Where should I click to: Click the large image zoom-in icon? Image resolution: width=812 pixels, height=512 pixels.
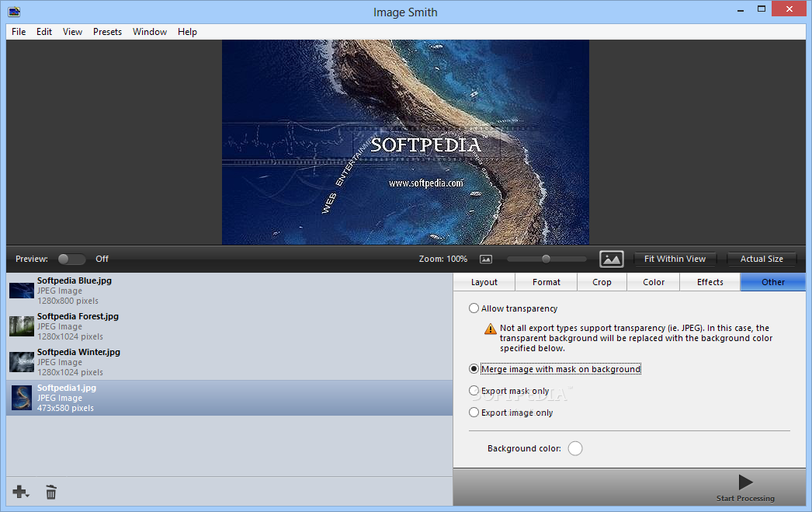pos(611,259)
